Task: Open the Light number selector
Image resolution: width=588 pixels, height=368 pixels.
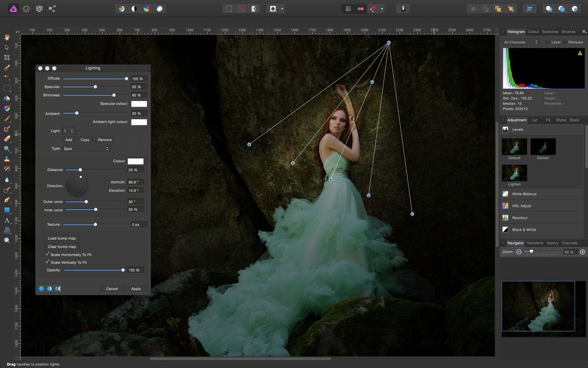Action: tap(69, 132)
